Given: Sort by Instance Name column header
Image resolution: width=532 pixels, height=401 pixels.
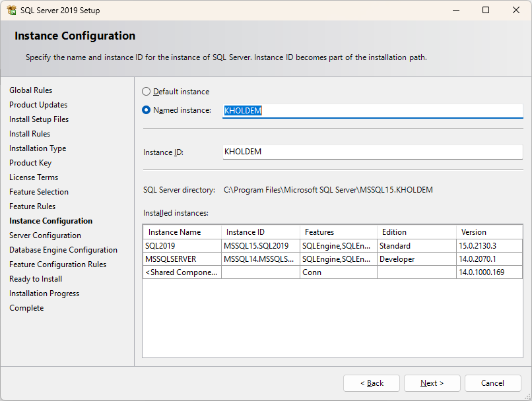Looking at the screenshot, I should (x=182, y=232).
